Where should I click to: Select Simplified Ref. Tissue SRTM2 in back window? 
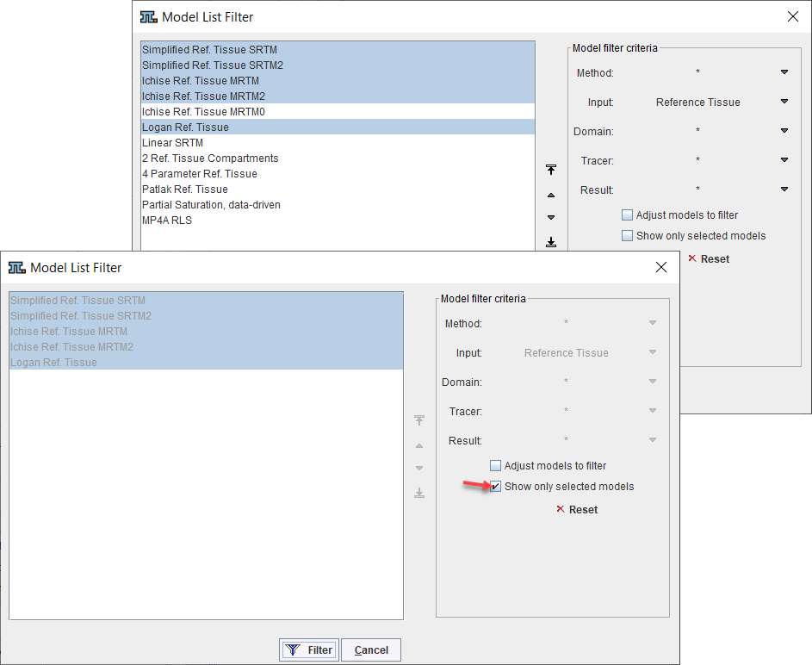point(338,65)
